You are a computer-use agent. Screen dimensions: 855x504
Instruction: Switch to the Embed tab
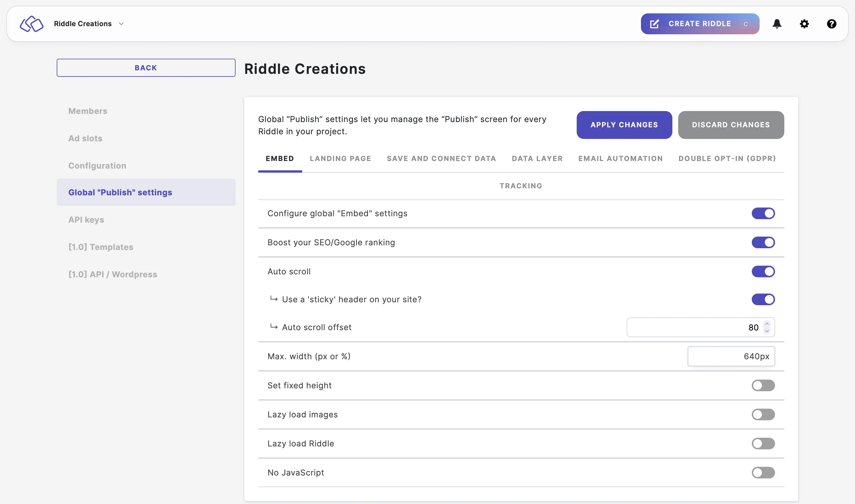pyautogui.click(x=280, y=159)
